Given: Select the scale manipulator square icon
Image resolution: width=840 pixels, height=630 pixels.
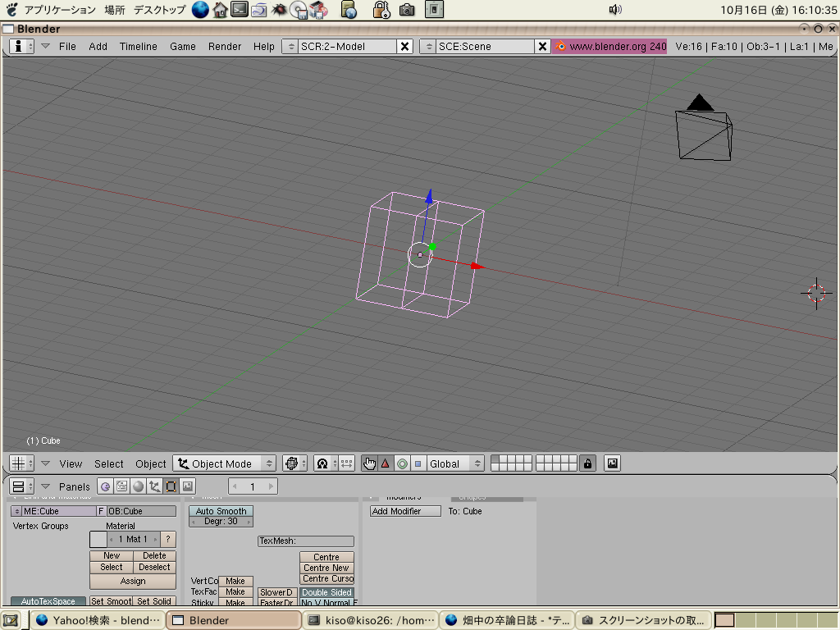Looking at the screenshot, I should pyautogui.click(x=418, y=463).
